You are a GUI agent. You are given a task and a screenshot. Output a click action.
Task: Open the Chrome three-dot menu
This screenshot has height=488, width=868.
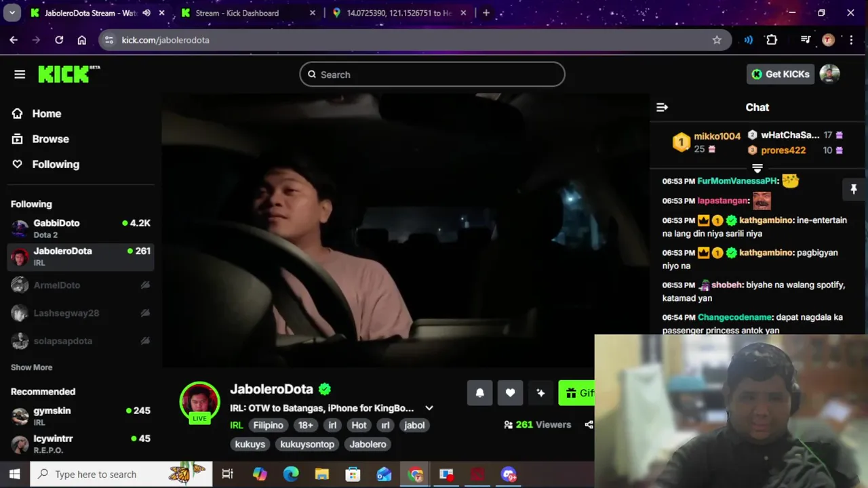coord(851,40)
